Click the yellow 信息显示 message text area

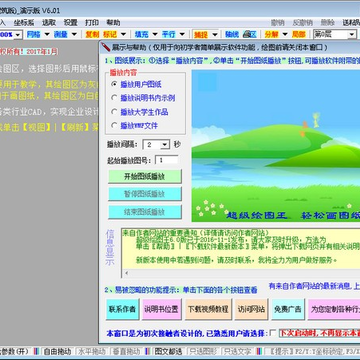click(x=241, y=249)
